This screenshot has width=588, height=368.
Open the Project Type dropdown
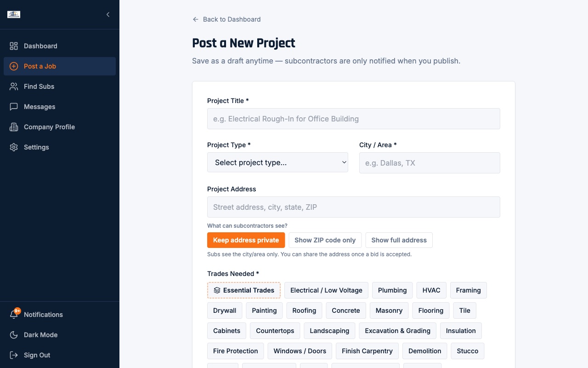(277, 162)
